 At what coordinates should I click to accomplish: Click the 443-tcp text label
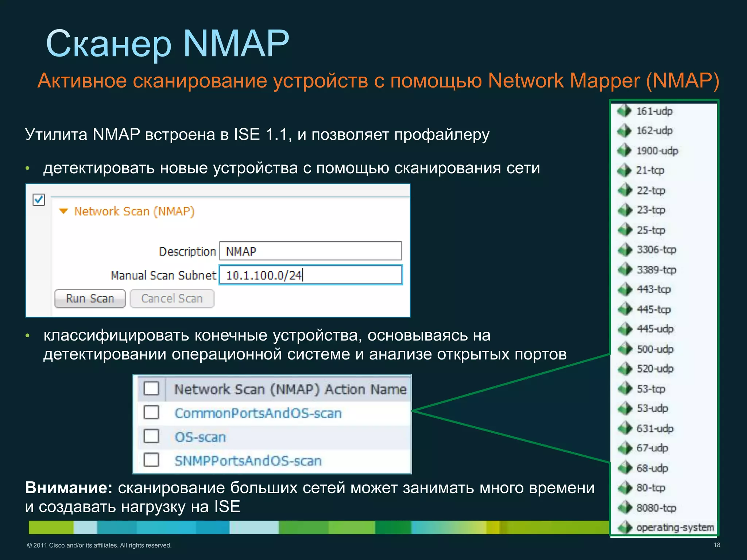coord(654,290)
